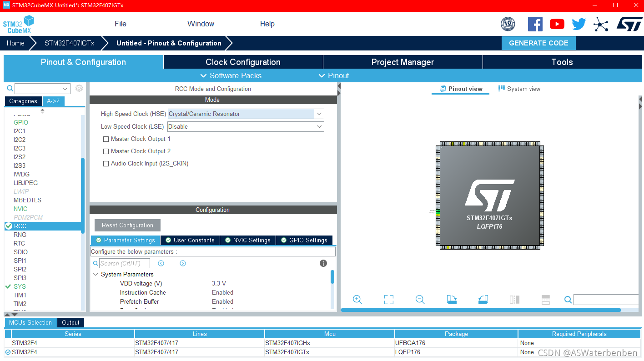Switch to Tools tab
The width and height of the screenshot is (644, 361).
click(x=562, y=62)
